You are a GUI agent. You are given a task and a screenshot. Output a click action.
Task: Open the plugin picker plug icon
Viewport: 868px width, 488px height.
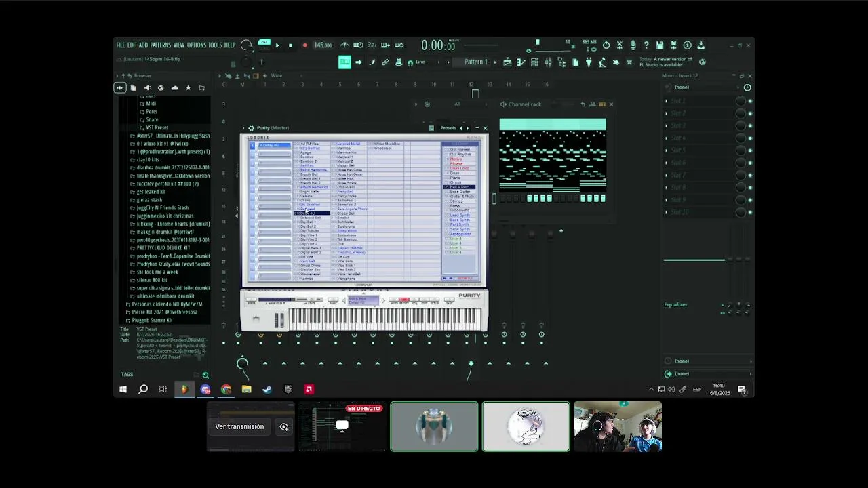click(589, 62)
